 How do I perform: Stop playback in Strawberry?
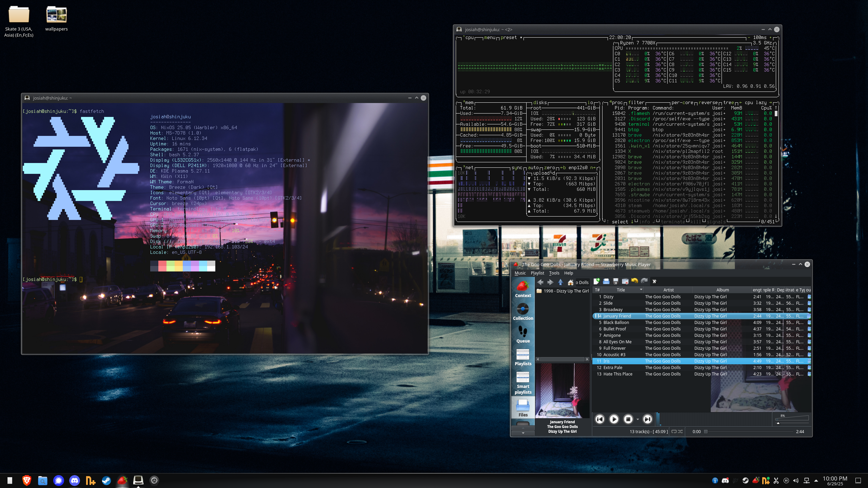point(628,419)
